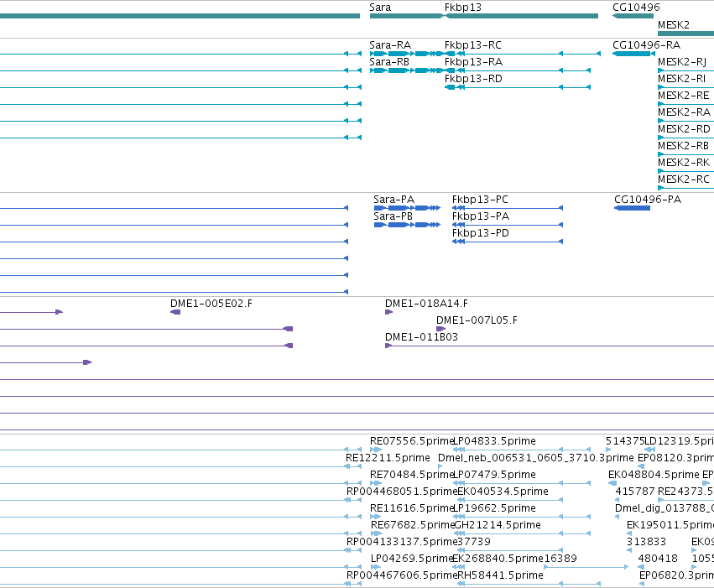This screenshot has width=714, height=588.
Task: Click the EK048804.5prime EST label
Action: point(654,475)
